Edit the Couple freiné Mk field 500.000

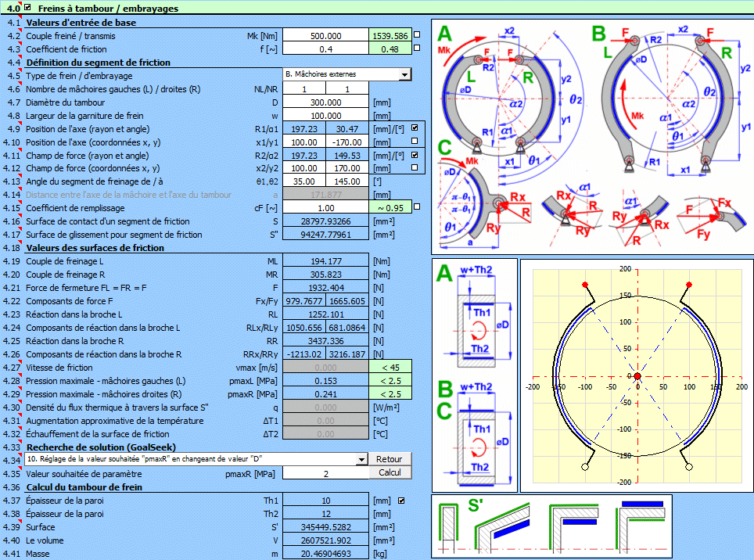click(326, 36)
